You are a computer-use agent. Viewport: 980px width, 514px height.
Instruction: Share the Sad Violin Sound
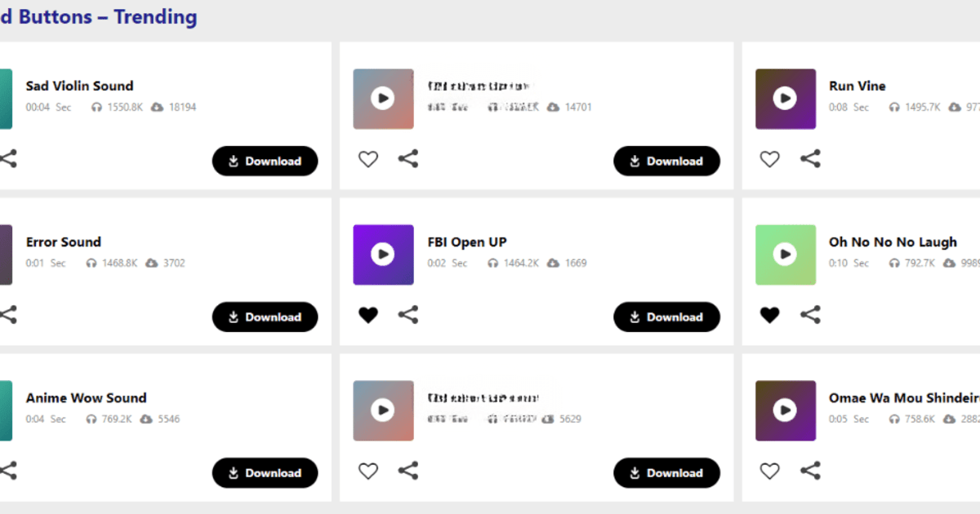click(x=7, y=158)
